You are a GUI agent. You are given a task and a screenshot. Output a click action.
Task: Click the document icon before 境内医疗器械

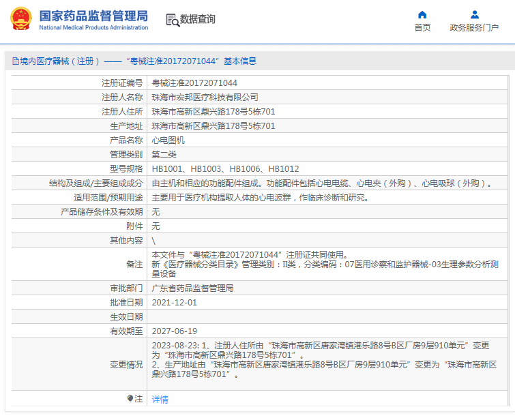tap(16, 61)
